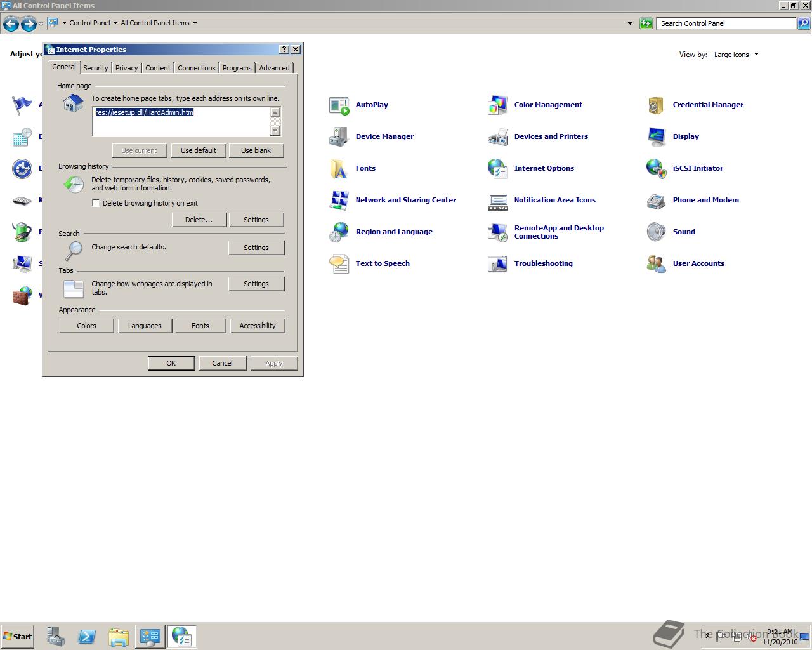Screen dimensions: 812x650
Task: Open the View by Large icons dropdown
Action: 736,55
